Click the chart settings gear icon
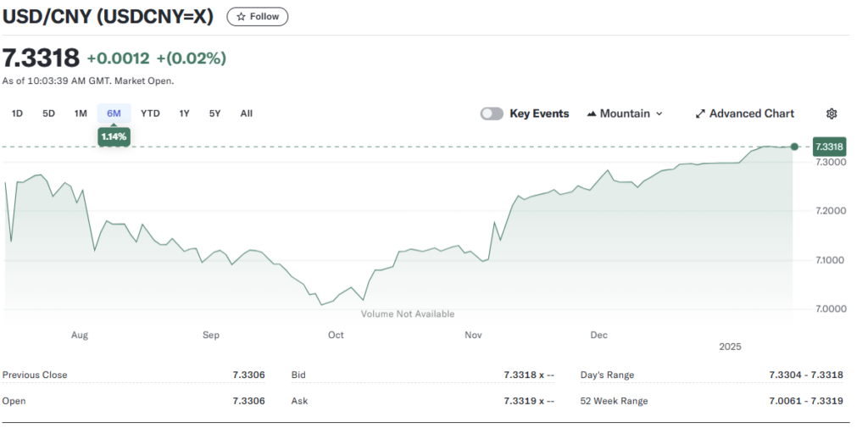Screen dimensions: 868x428 [x=832, y=114]
